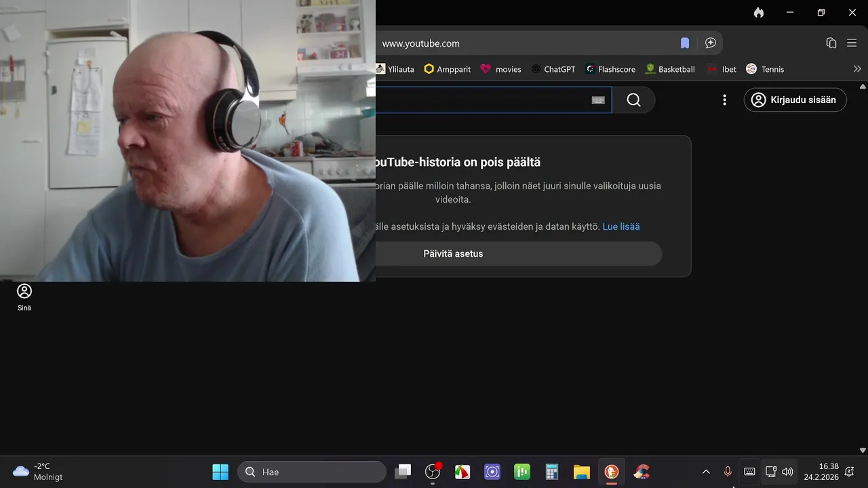Screen dimensions: 868x488
Task: Click the page scrollbar up arrow
Action: pos(863,87)
